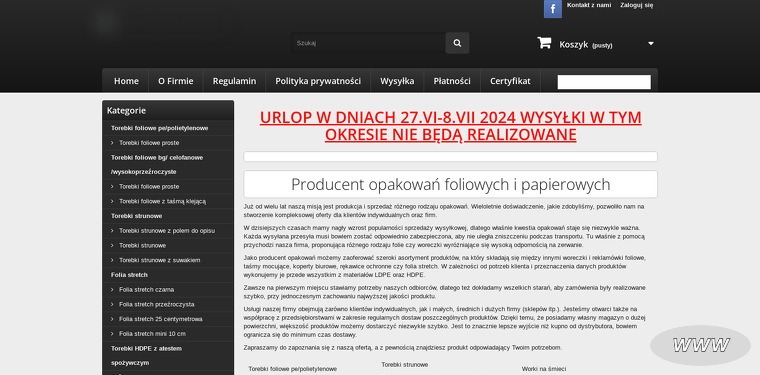Open the Facebook page icon
Viewport: 760px width, 375px height.
coord(553,9)
